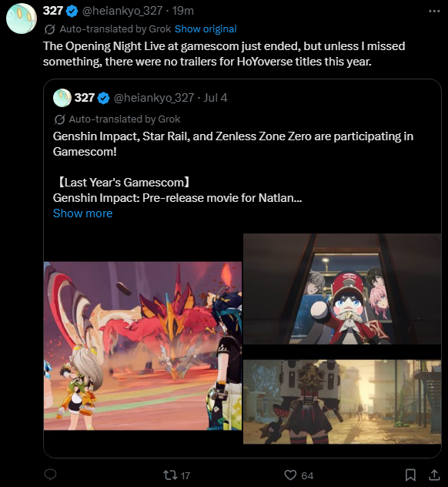Open the Jul 4 quoted tweet date
The image size is (448, 487).
click(216, 98)
